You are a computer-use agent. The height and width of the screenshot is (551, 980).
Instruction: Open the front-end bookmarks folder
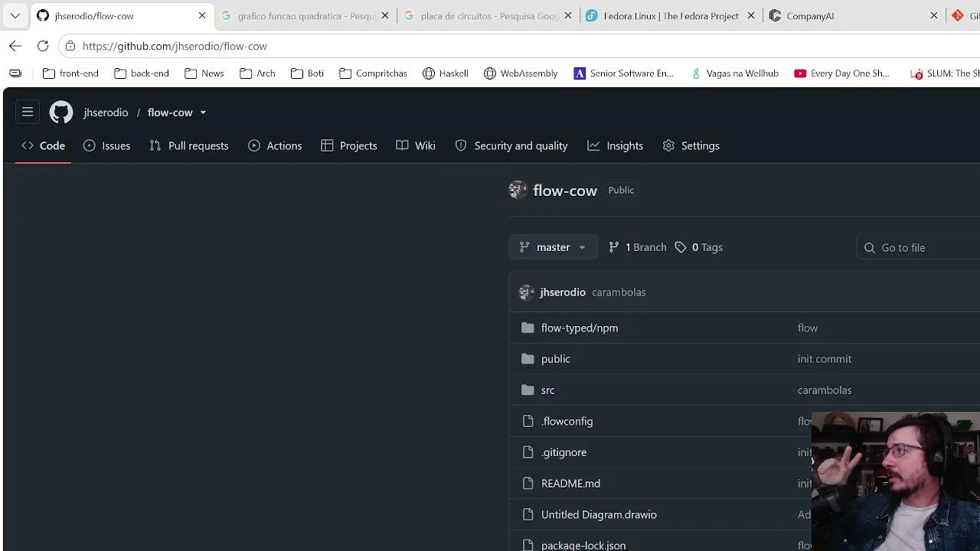coord(70,73)
